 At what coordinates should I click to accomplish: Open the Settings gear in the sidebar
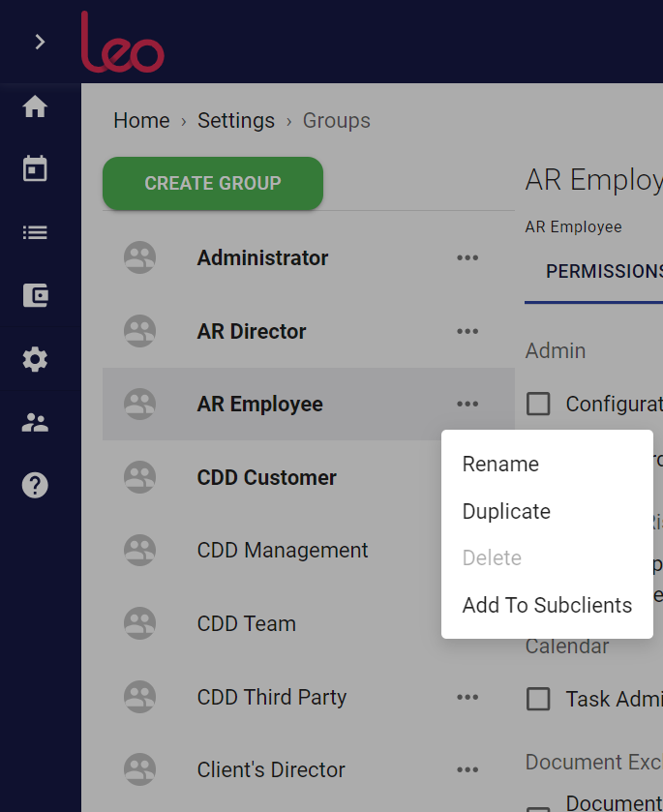tap(35, 359)
